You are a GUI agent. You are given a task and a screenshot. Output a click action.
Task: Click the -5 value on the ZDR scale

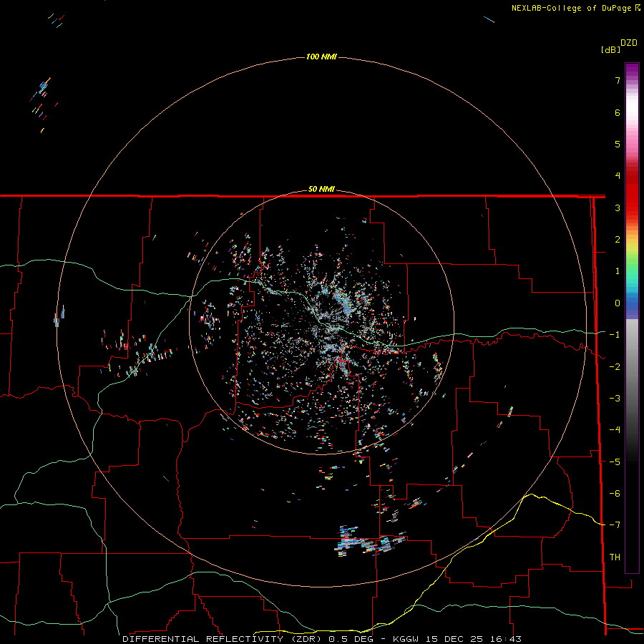pos(615,462)
